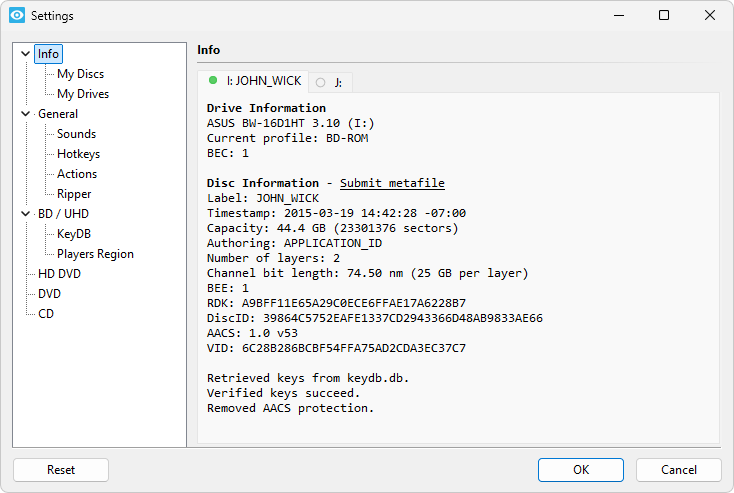This screenshot has height=493, width=734.
Task: Select My Drives in the sidebar
Action: coord(83,94)
